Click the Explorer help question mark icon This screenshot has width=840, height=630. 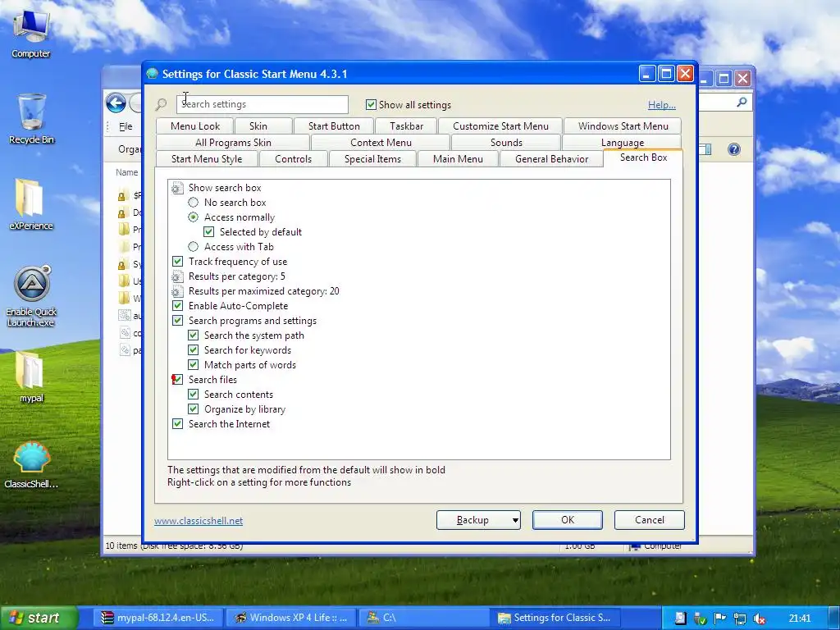(x=734, y=149)
